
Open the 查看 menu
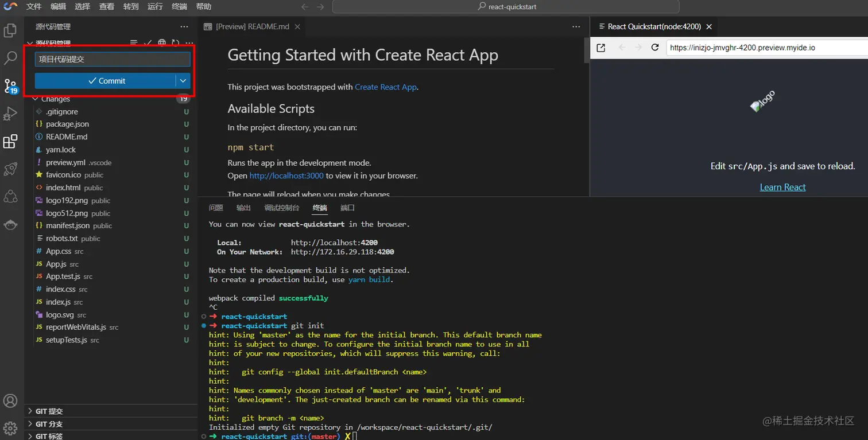tap(106, 7)
